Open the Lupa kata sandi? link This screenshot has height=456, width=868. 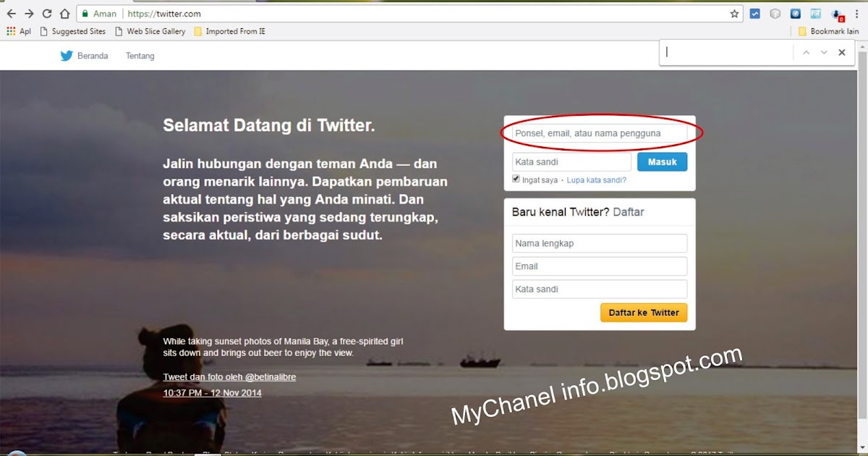point(597,180)
